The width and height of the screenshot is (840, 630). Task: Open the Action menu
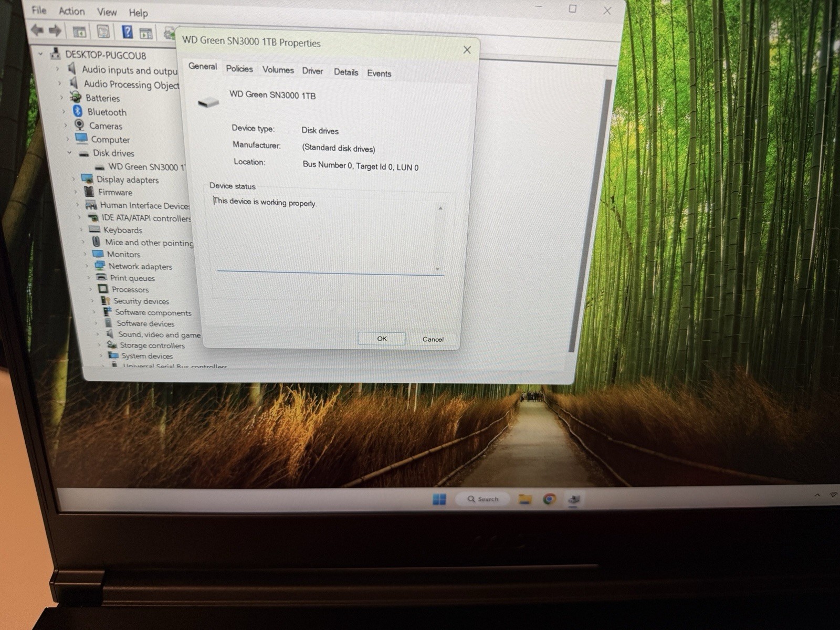pyautogui.click(x=71, y=11)
